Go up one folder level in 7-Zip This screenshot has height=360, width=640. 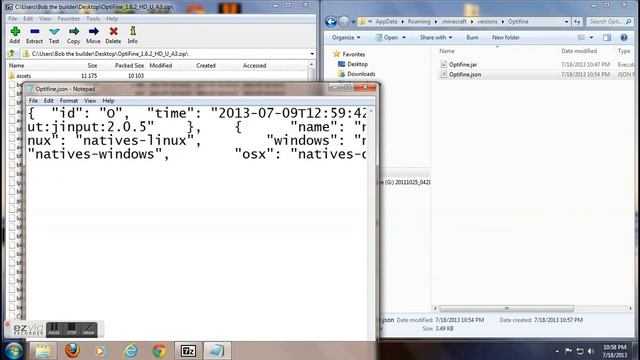coord(11,53)
